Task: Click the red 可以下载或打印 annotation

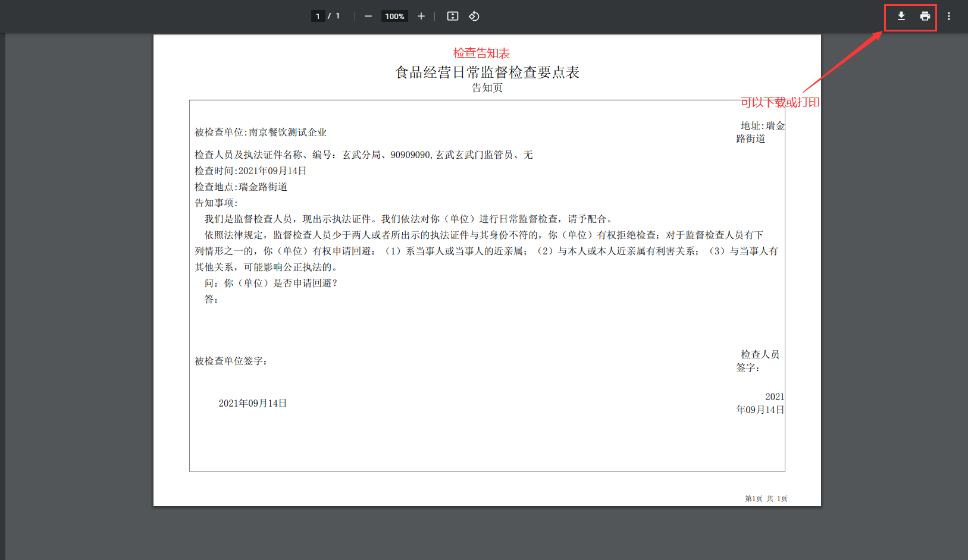Action: click(x=779, y=102)
